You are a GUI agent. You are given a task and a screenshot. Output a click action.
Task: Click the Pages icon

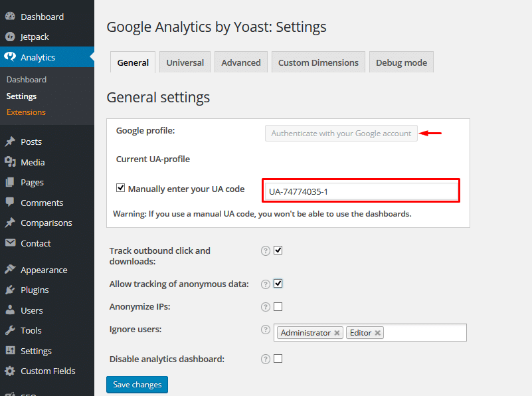point(10,182)
